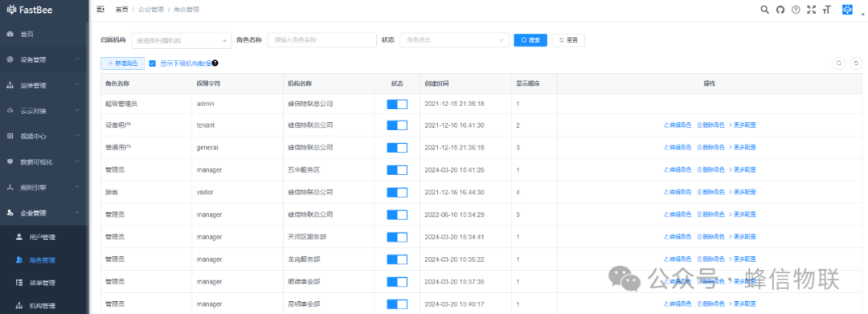Click the admin permission cell
Screen dimensions: 868x314
click(206, 104)
